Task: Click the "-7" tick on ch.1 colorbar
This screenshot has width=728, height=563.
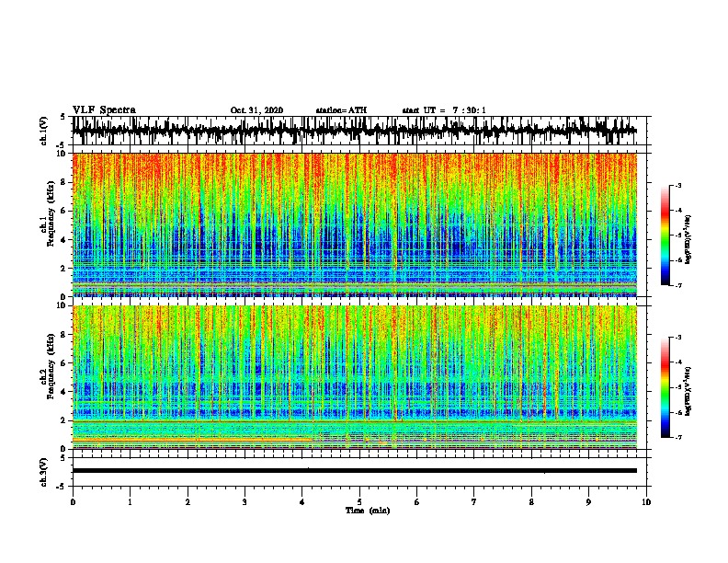Action: (x=677, y=285)
